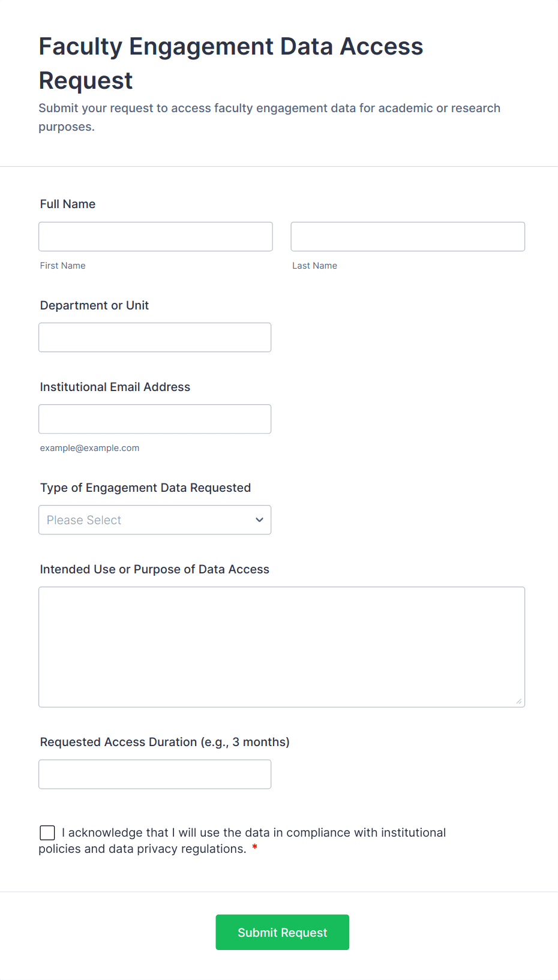This screenshot has height=980, width=558.
Task: Click the acknowledgement statement text
Action: click(x=253, y=833)
